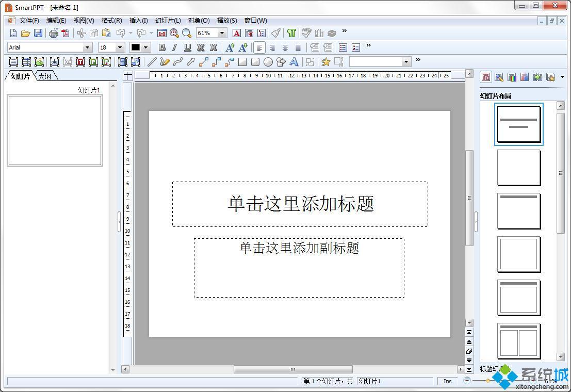The width and height of the screenshot is (571, 392).
Task: Apply underline formatting
Action: (188, 47)
